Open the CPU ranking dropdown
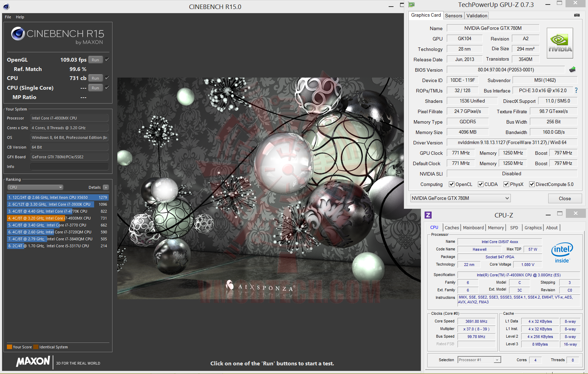 (x=35, y=187)
